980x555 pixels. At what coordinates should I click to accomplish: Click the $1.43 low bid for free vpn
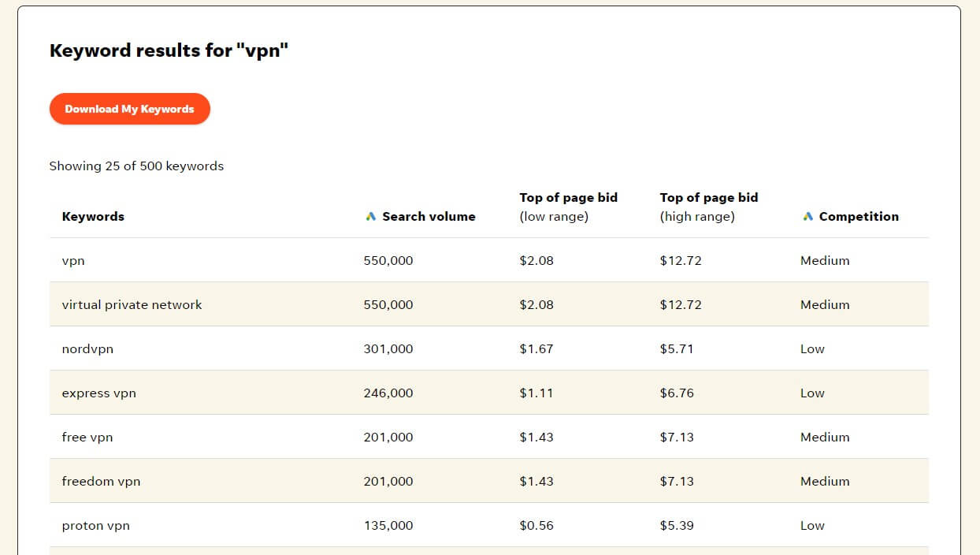coord(536,438)
